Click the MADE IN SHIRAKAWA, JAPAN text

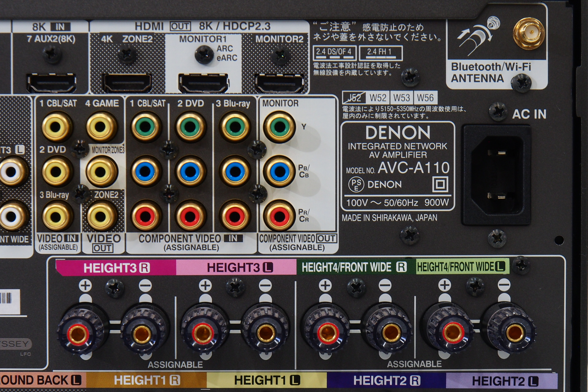pyautogui.click(x=389, y=218)
